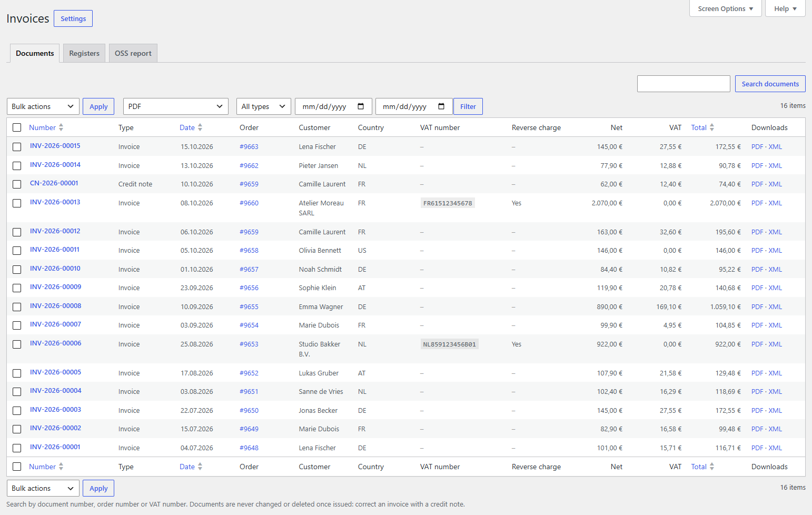Check the box beside INV-2026-00001
The width and height of the screenshot is (812, 515).
click(x=17, y=448)
